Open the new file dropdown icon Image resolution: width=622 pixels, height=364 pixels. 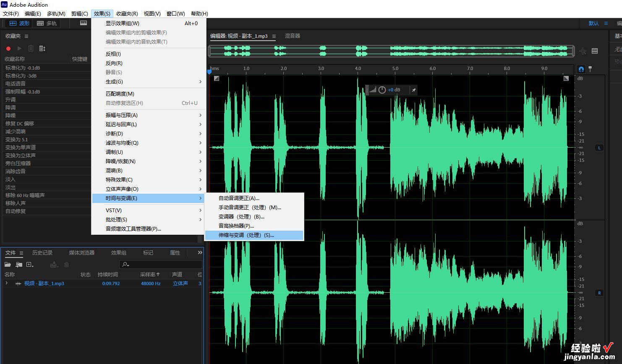tap(30, 265)
